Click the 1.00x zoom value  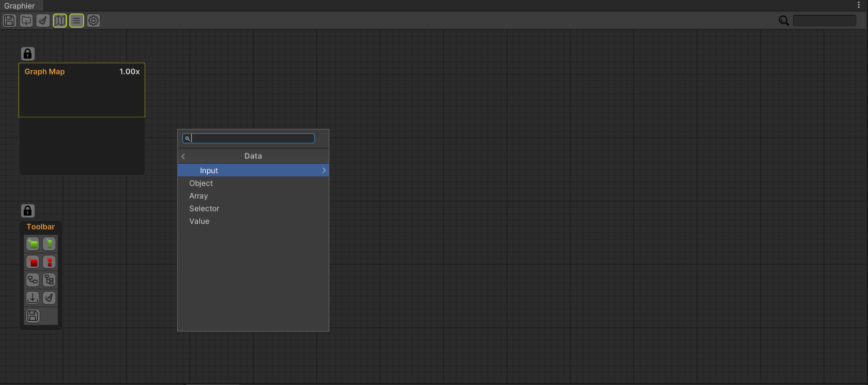(129, 72)
